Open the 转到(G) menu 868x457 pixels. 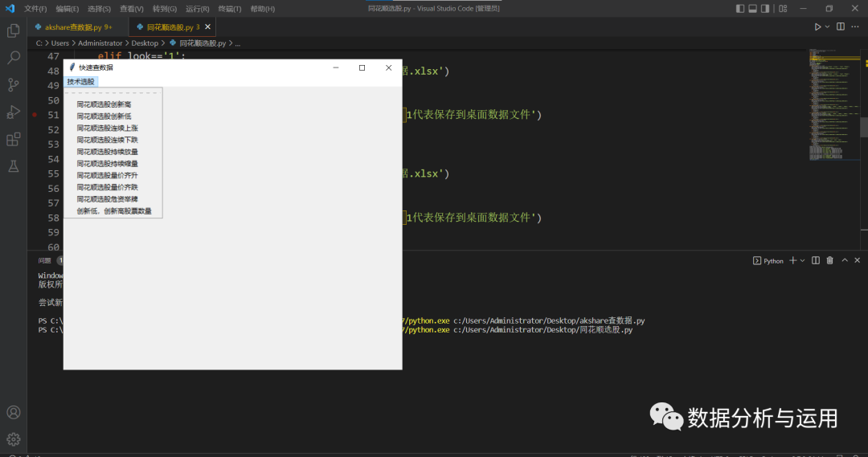point(165,9)
